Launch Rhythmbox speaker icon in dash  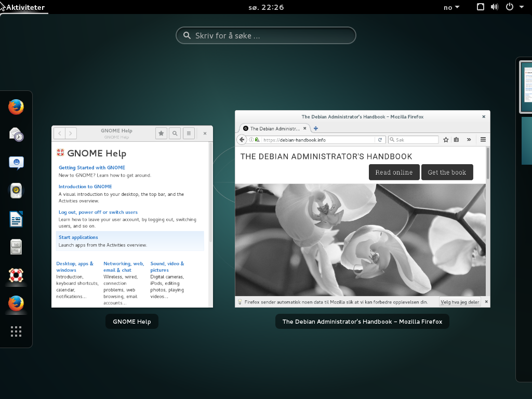coord(16,191)
